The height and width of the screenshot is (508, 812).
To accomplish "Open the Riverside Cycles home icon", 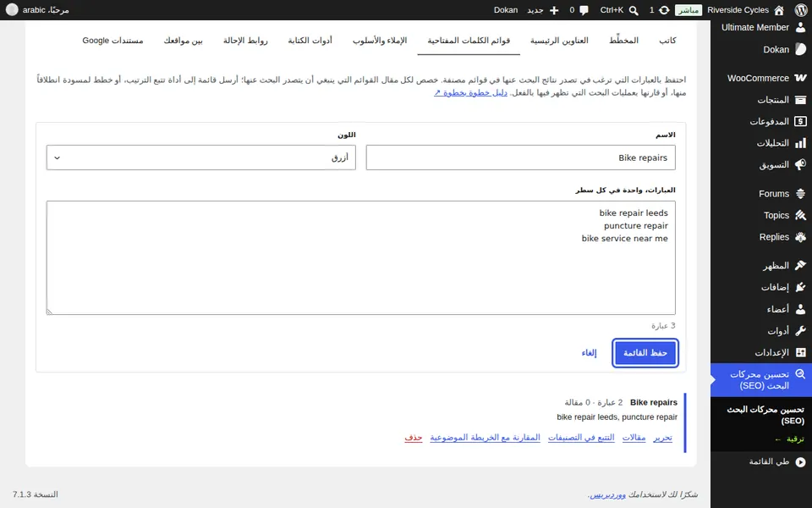I will pos(779,10).
